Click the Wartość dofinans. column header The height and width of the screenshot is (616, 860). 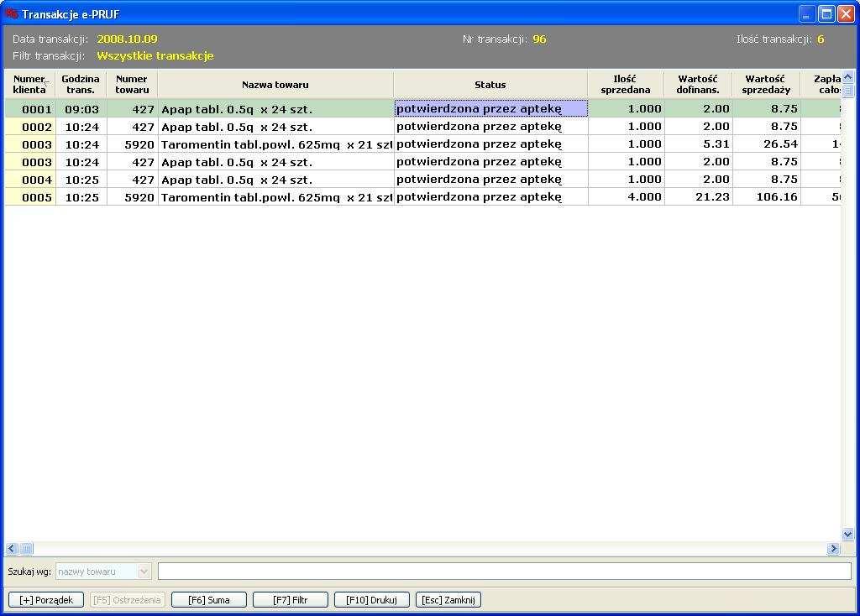coord(698,85)
